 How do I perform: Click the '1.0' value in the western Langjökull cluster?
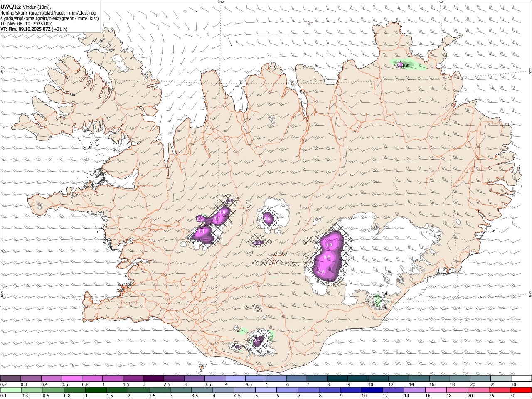click(x=222, y=212)
